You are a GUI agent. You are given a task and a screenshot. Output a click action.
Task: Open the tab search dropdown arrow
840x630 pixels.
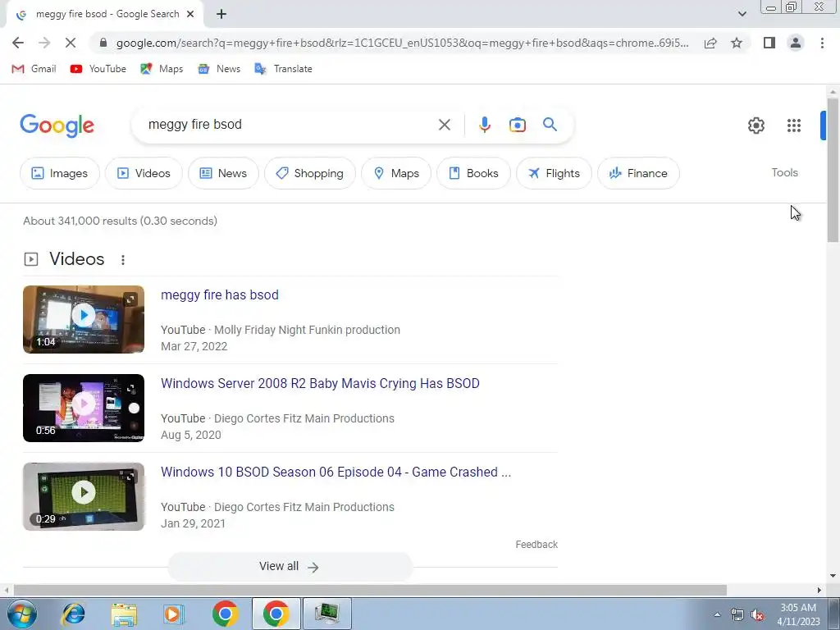coord(742,14)
